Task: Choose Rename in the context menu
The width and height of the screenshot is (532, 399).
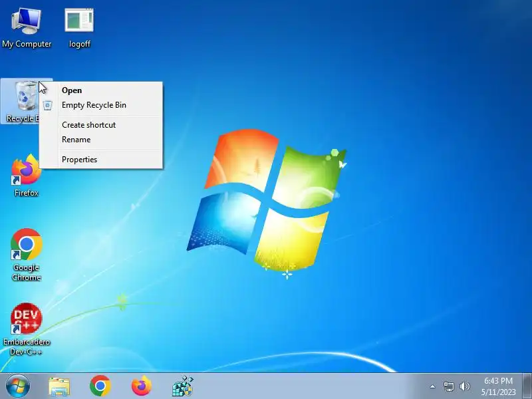Action: [x=101, y=140]
